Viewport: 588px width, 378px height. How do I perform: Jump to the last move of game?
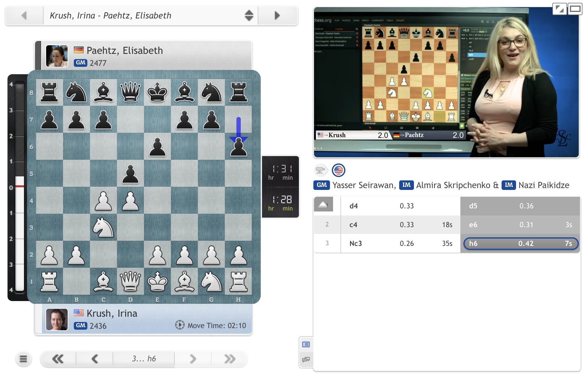230,359
